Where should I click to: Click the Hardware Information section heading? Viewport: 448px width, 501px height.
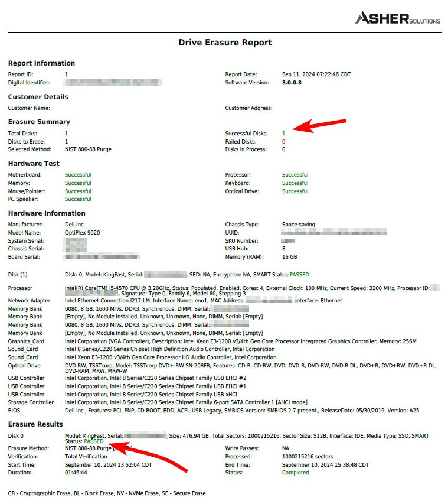coord(47,213)
